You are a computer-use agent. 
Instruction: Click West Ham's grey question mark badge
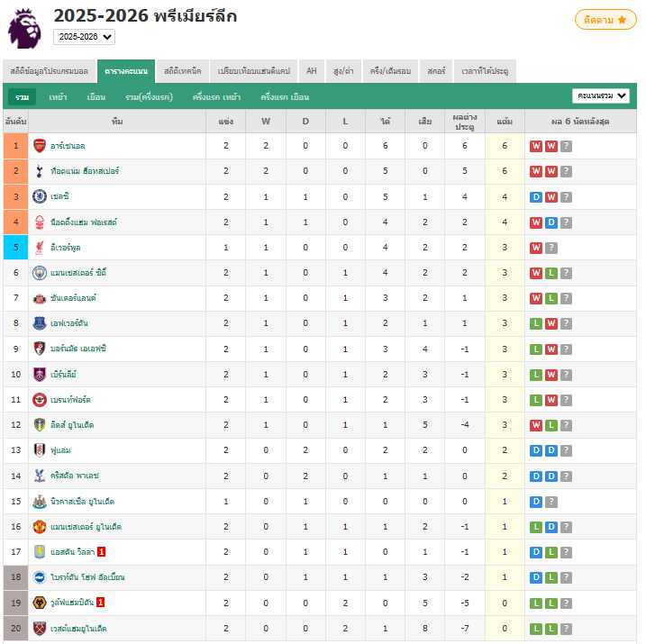pyautogui.click(x=566, y=629)
